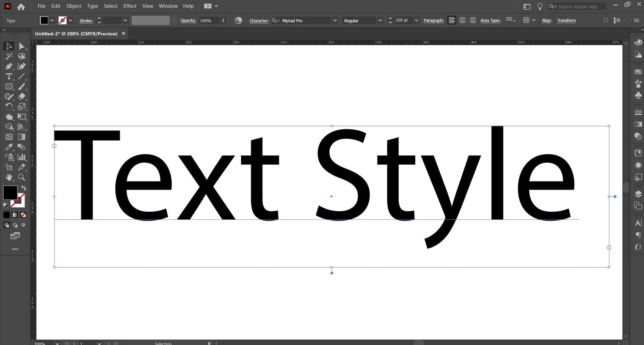
Task: Open the Paragraph panel link
Action: click(x=433, y=21)
